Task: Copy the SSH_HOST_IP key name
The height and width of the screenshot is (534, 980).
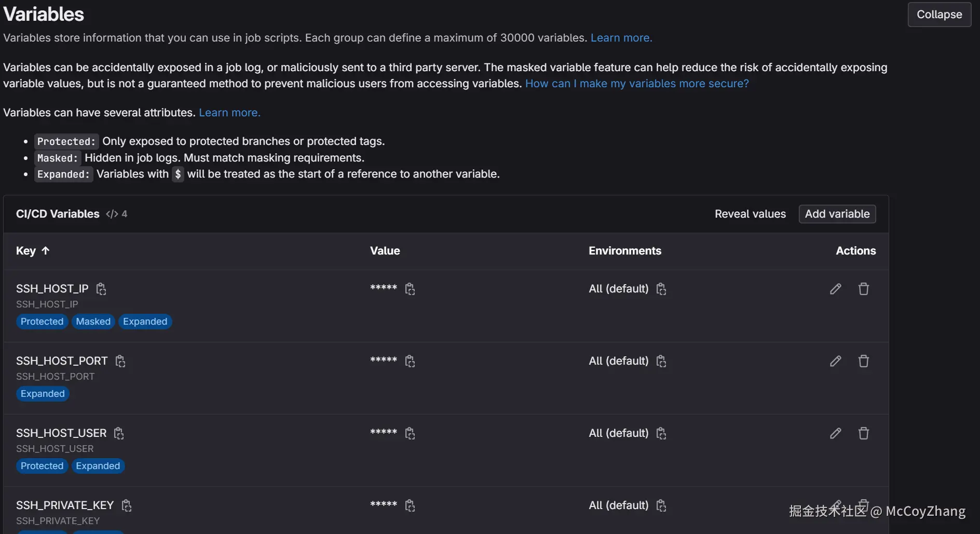Action: tap(101, 289)
